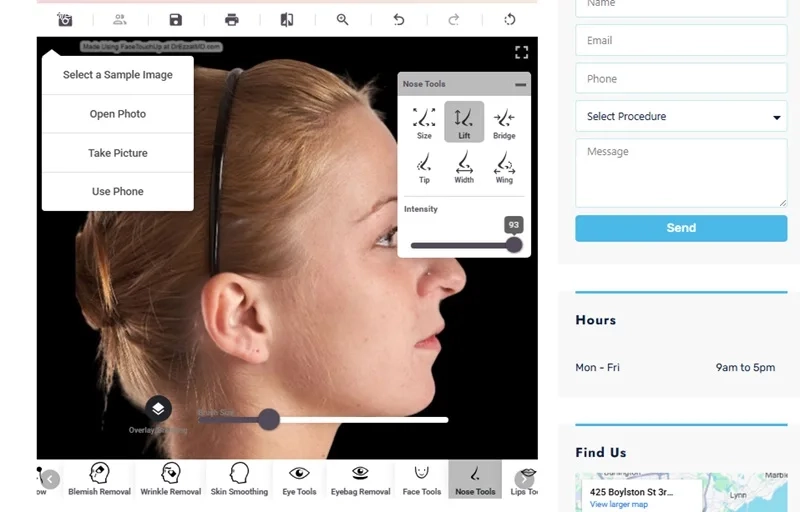This screenshot has width=800, height=512.
Task: Minimize the Nose Tools panel
Action: tap(520, 84)
